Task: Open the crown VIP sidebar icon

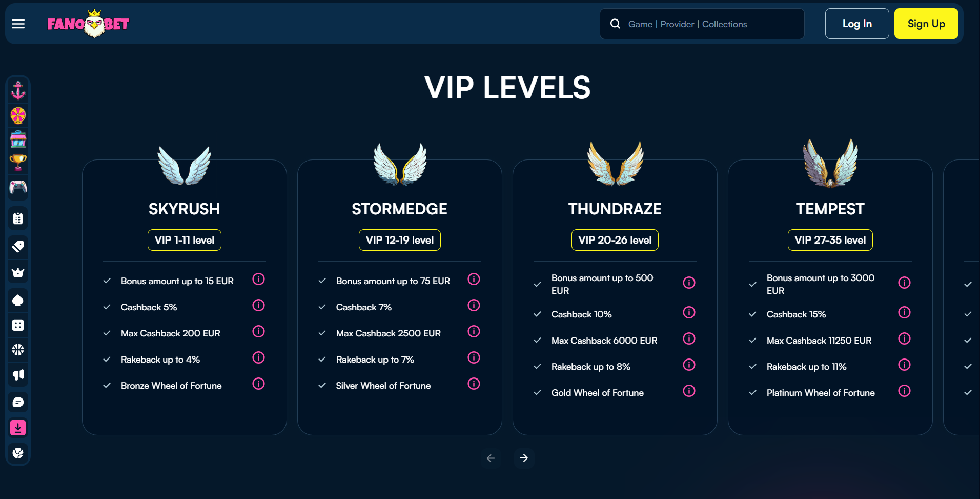Action: (x=18, y=272)
